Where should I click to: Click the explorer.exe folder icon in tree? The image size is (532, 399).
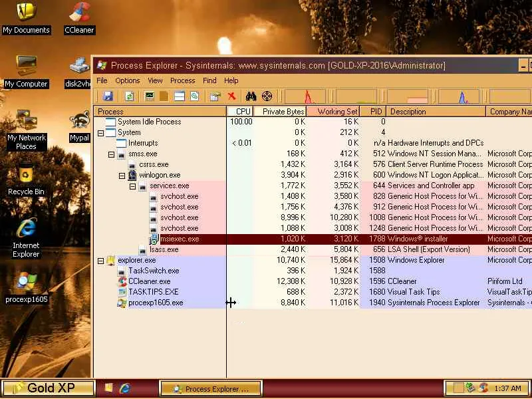111,260
